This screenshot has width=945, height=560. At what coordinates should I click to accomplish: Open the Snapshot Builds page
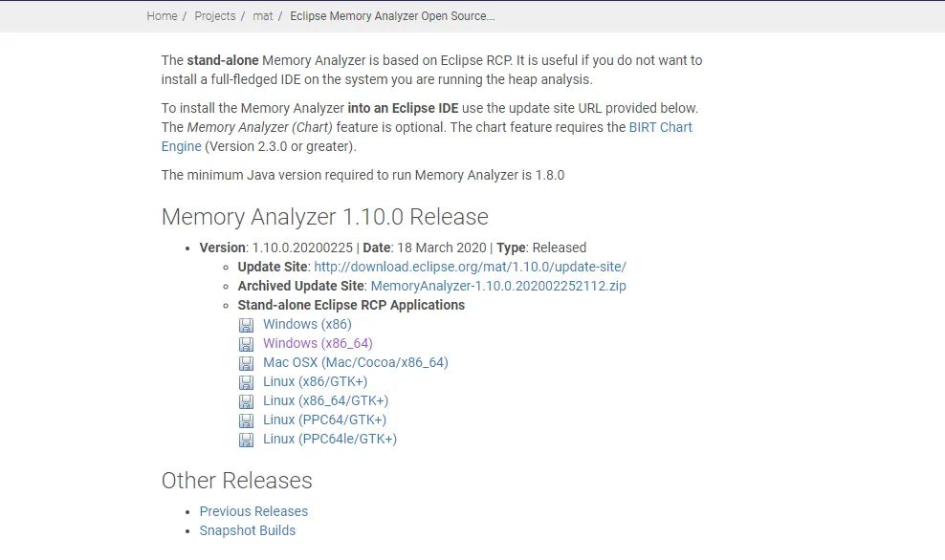247,530
